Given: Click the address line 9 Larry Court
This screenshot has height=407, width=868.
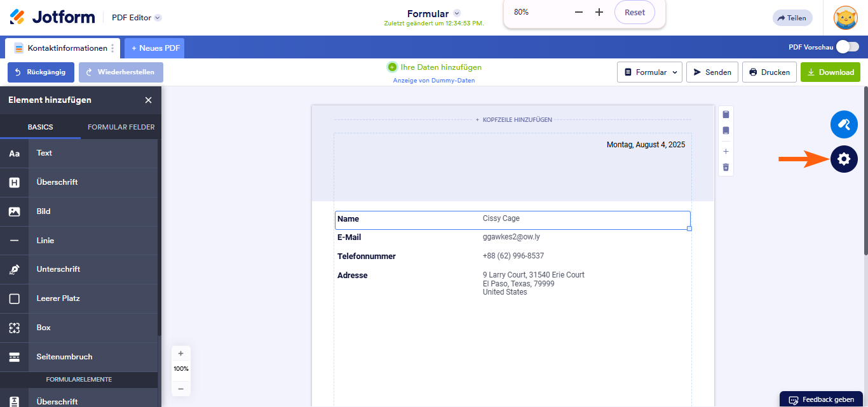Looking at the screenshot, I should 534,275.
